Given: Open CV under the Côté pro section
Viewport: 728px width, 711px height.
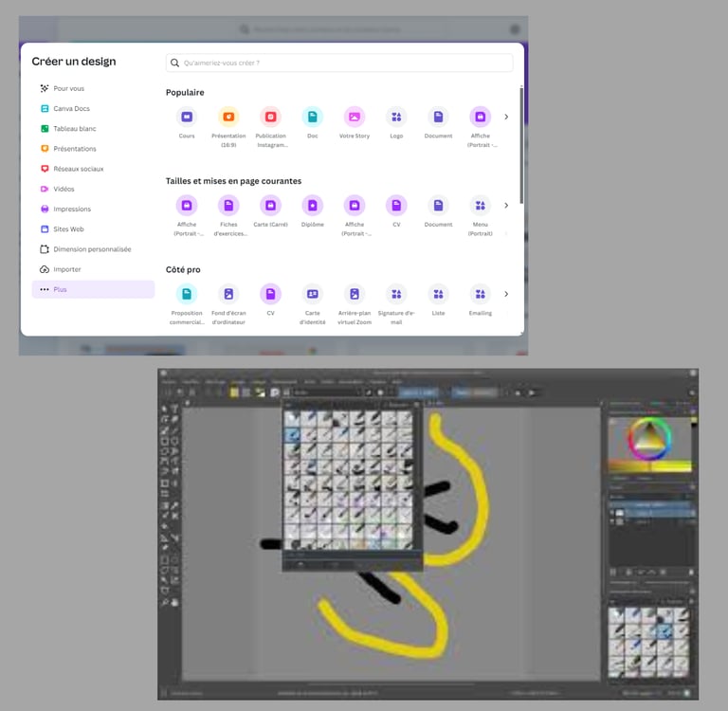Looking at the screenshot, I should coord(271,294).
